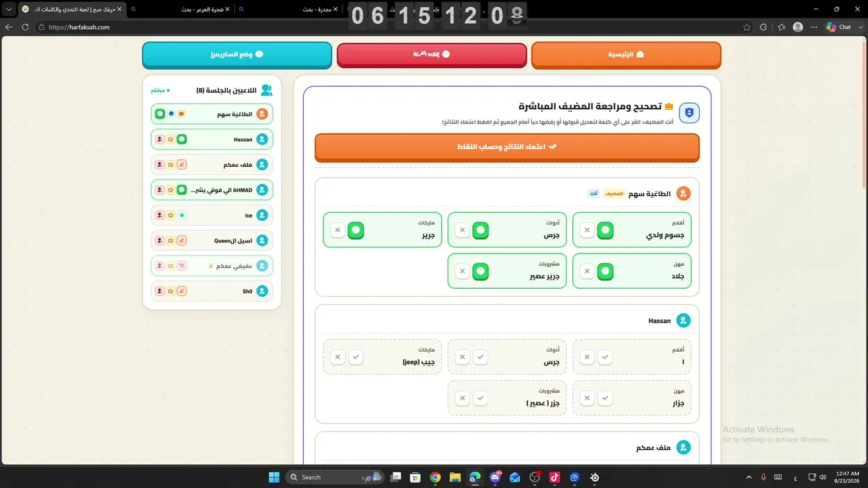Viewport: 868px width, 488px height.
Task: Add page to favorites star icon
Action: click(x=747, y=27)
